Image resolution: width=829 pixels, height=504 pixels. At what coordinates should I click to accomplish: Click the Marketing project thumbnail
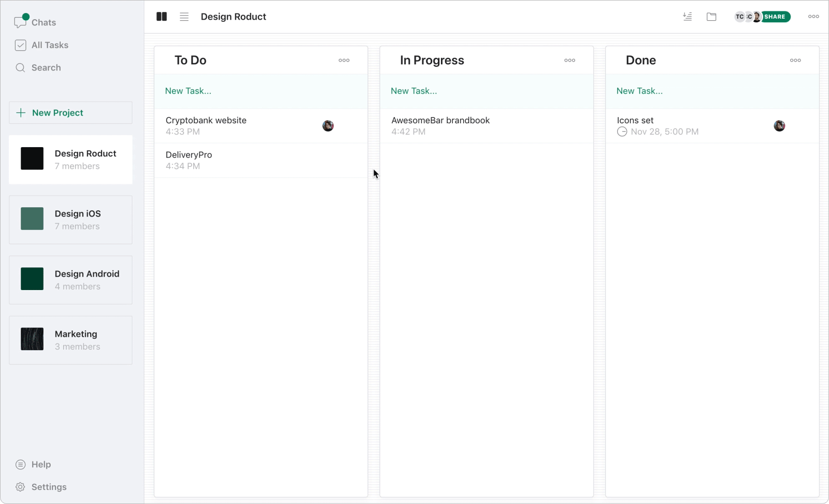click(x=32, y=339)
